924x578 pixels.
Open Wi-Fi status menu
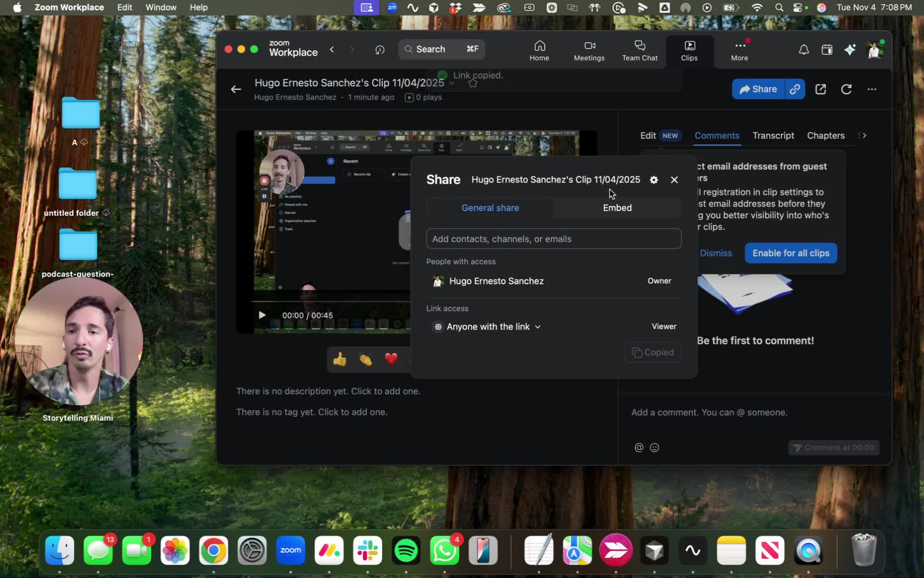(757, 7)
